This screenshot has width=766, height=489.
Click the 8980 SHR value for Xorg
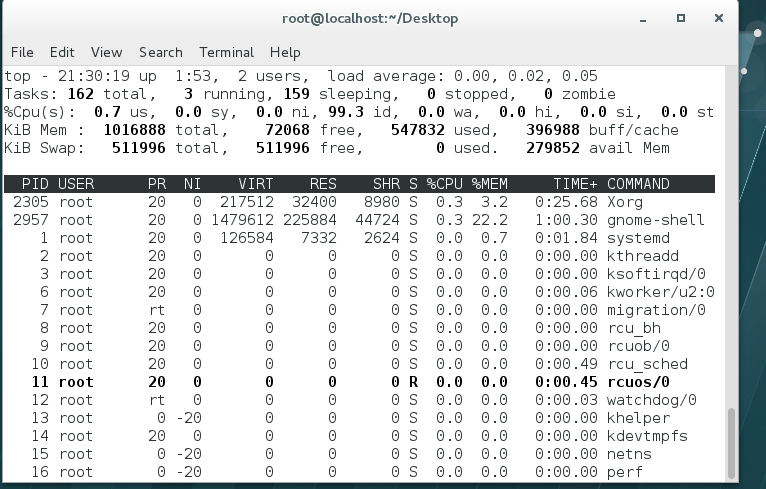coord(382,202)
